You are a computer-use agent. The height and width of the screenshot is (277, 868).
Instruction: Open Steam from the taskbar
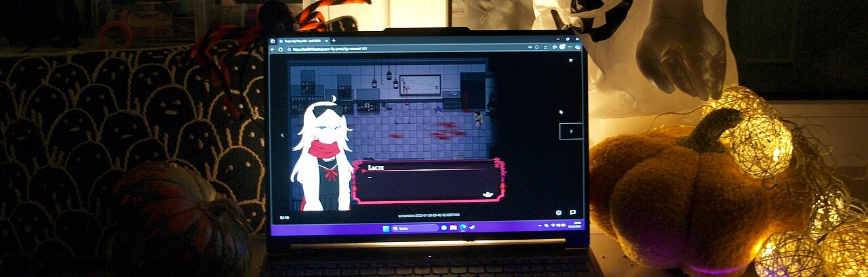click(472, 228)
